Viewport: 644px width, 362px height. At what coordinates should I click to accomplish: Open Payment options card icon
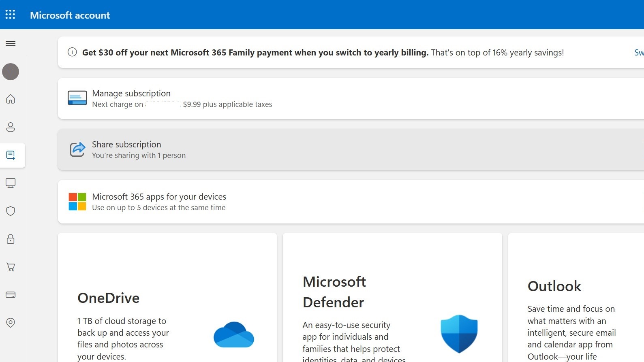[x=11, y=295]
